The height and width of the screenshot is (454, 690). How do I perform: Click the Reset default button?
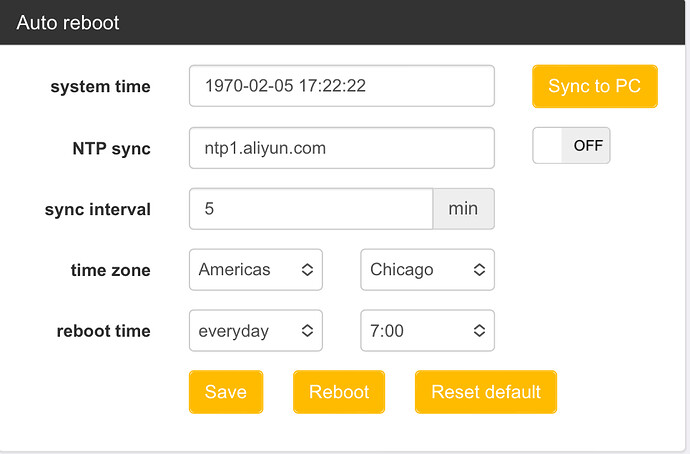[485, 392]
